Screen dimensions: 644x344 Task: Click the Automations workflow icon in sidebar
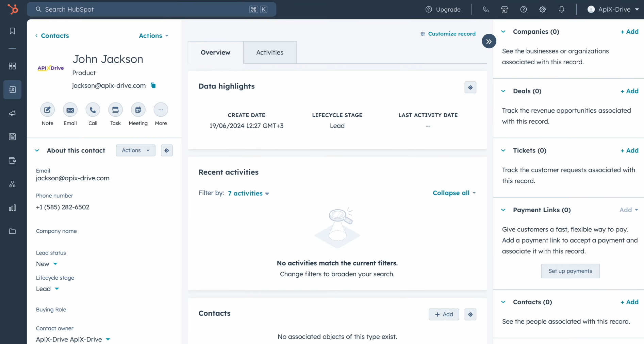(12, 184)
